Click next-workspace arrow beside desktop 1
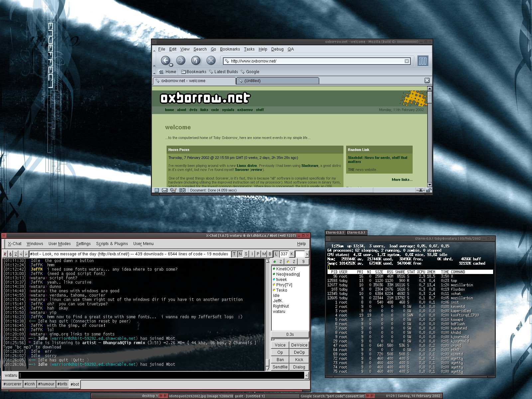The width and height of the screenshot is (532, 399). coord(165,396)
